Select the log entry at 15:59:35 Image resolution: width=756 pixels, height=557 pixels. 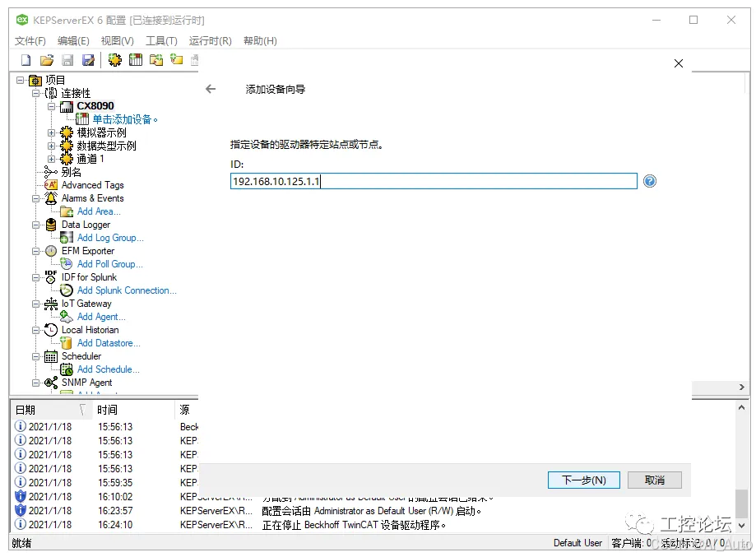(106, 482)
